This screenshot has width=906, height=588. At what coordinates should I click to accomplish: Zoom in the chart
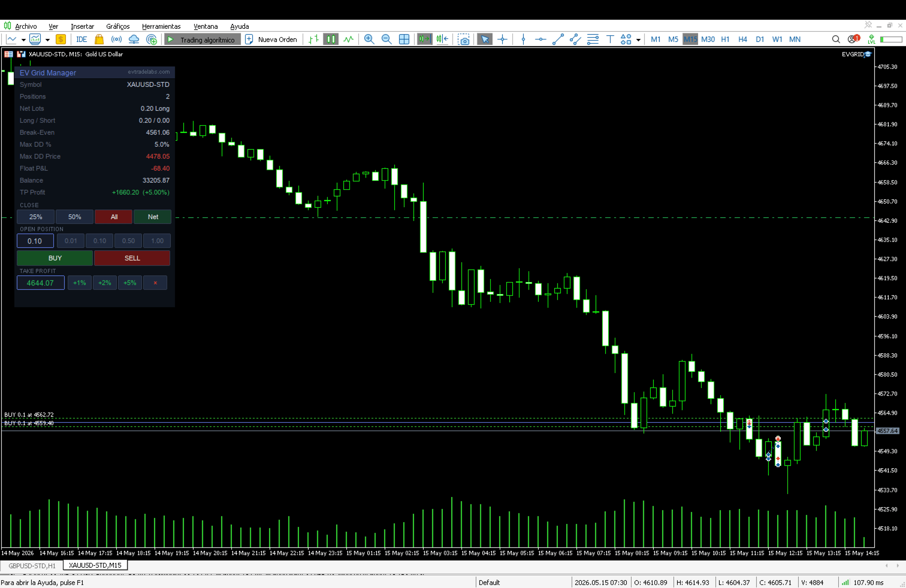click(369, 39)
